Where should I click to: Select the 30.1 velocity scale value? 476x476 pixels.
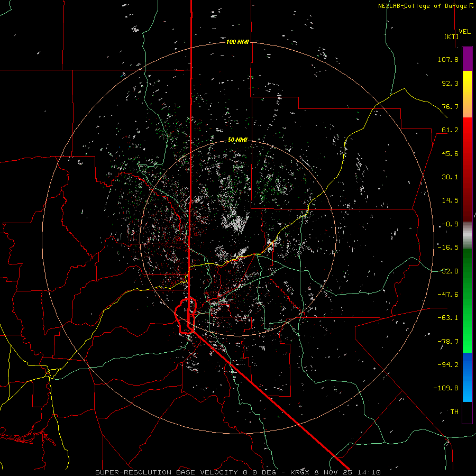point(450,177)
